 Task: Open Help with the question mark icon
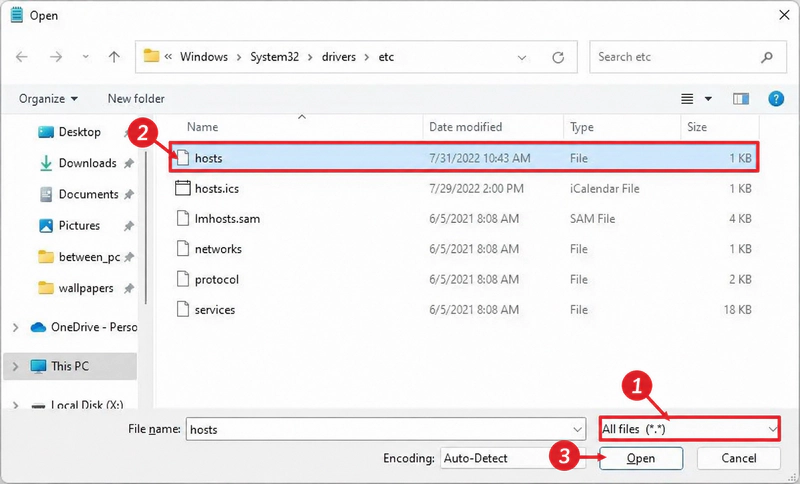coord(776,98)
